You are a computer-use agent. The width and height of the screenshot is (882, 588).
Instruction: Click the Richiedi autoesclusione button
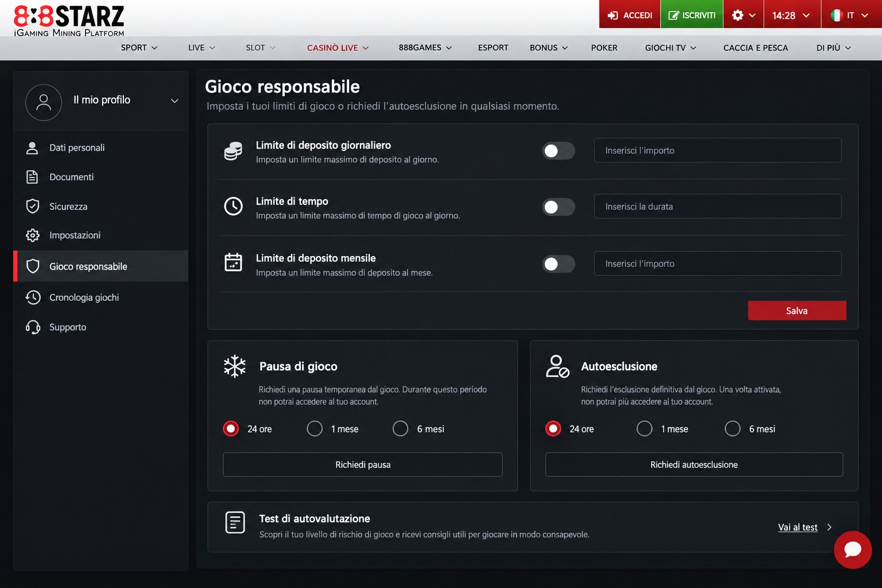point(694,465)
